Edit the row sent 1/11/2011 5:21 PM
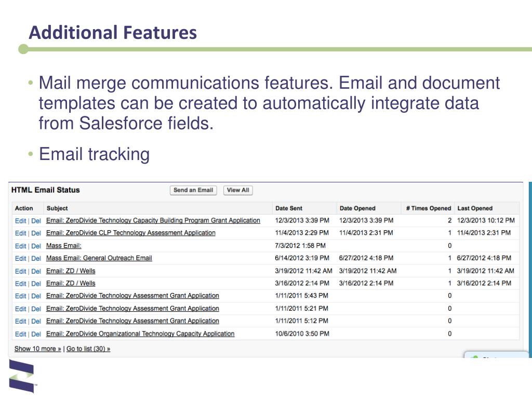Viewport: 532px width, 399px height. [x=20, y=309]
